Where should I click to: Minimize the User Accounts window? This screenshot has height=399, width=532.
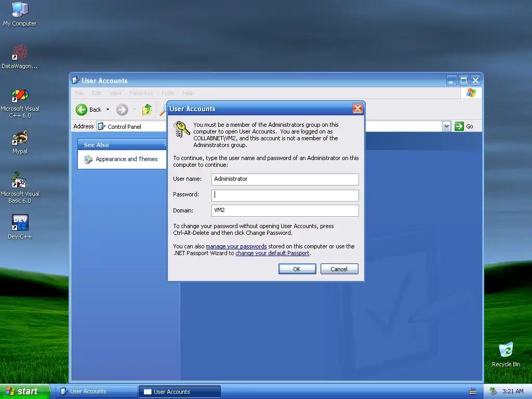[x=451, y=81]
